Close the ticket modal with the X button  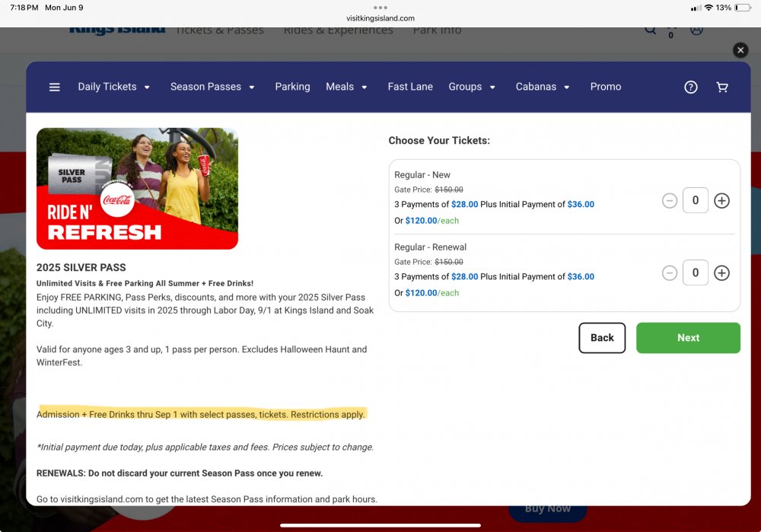pyautogui.click(x=740, y=50)
